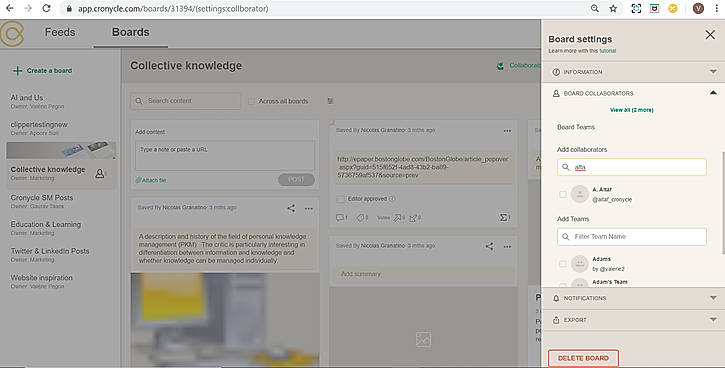Click collaborator icon on Collective knowledge board
Image resolution: width=725 pixels, height=368 pixels.
pyautogui.click(x=100, y=174)
